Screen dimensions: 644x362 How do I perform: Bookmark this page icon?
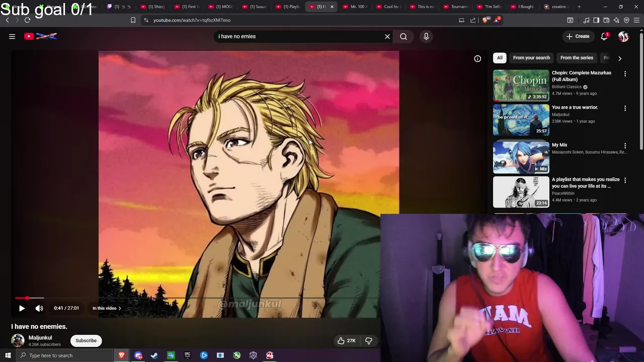click(133, 20)
